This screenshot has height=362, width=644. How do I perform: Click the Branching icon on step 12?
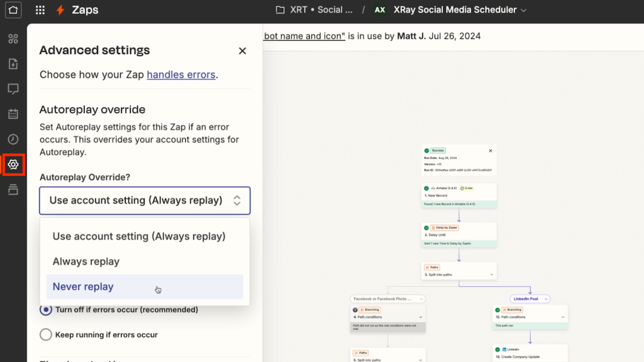coord(504,310)
